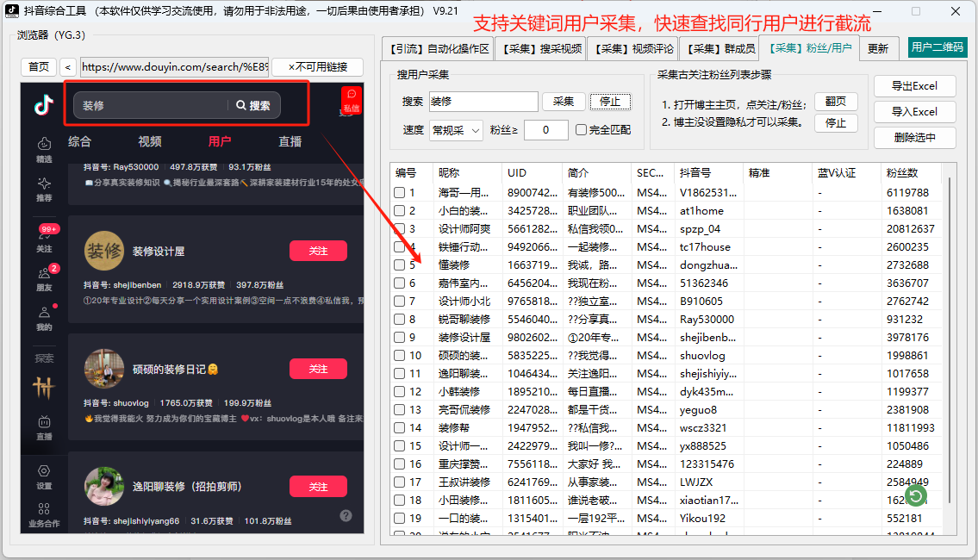This screenshot has width=978, height=560.
Task: Click the green refresh icon near scrollbar
Action: coord(915,496)
